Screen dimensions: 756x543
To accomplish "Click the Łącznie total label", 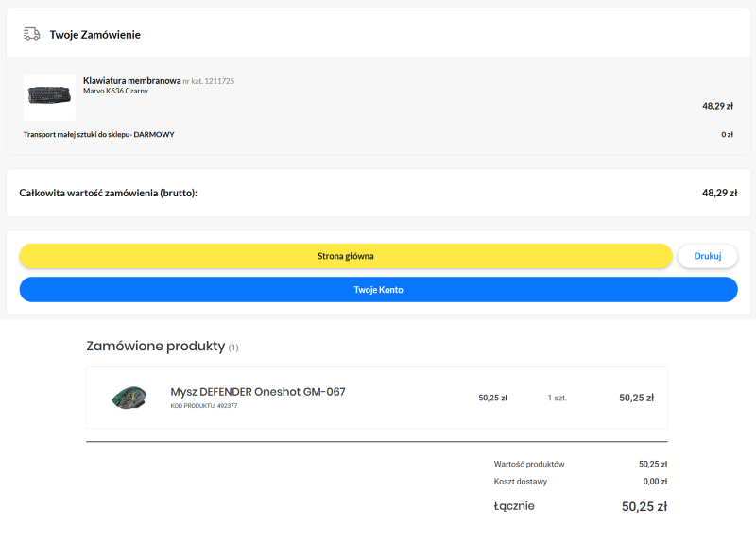I will pos(513,506).
